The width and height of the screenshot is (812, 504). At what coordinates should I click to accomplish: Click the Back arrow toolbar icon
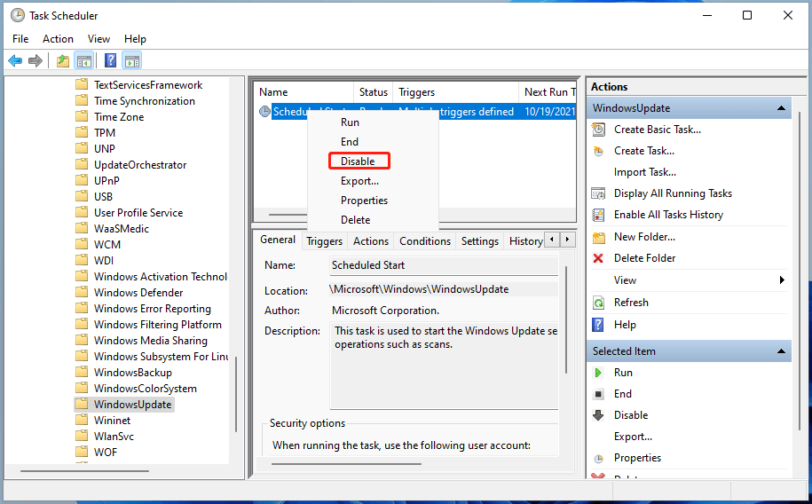tap(15, 61)
